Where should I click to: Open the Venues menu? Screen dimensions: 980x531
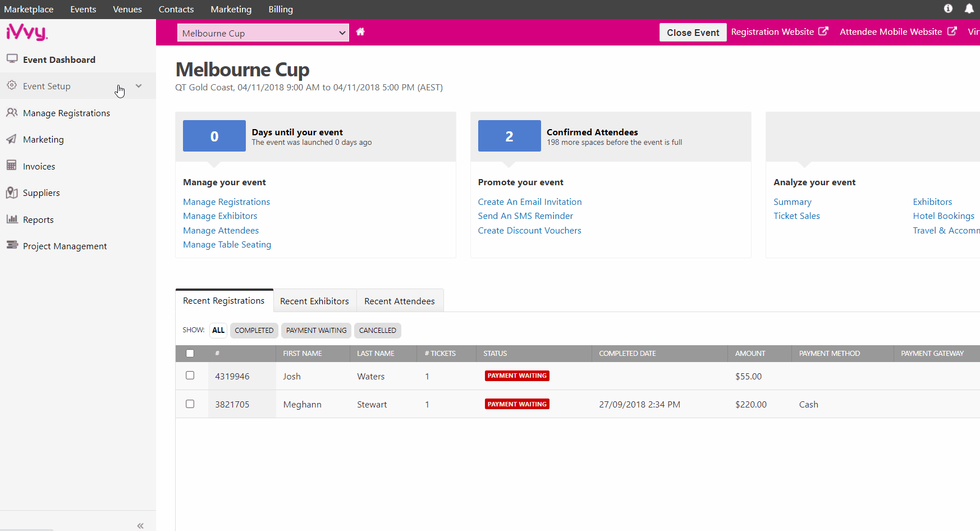[x=127, y=9]
